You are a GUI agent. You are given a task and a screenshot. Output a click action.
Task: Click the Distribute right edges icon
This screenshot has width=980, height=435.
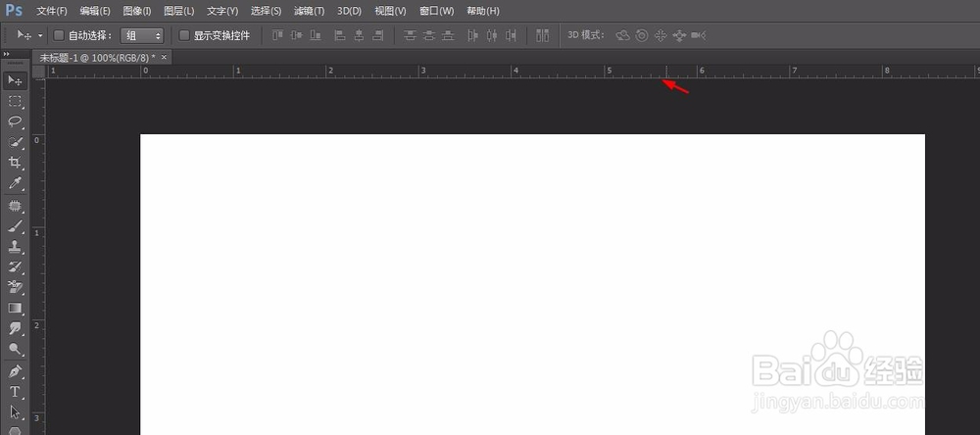click(x=512, y=35)
